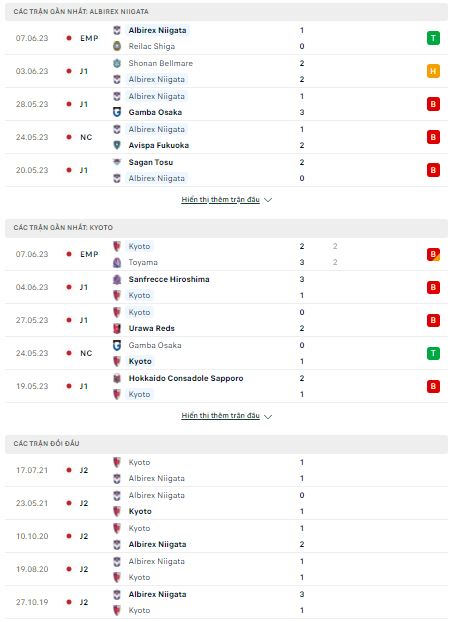This screenshot has width=455, height=622.
Task: Click the Sanfrecce Hiroshima team logo
Action: tap(117, 279)
